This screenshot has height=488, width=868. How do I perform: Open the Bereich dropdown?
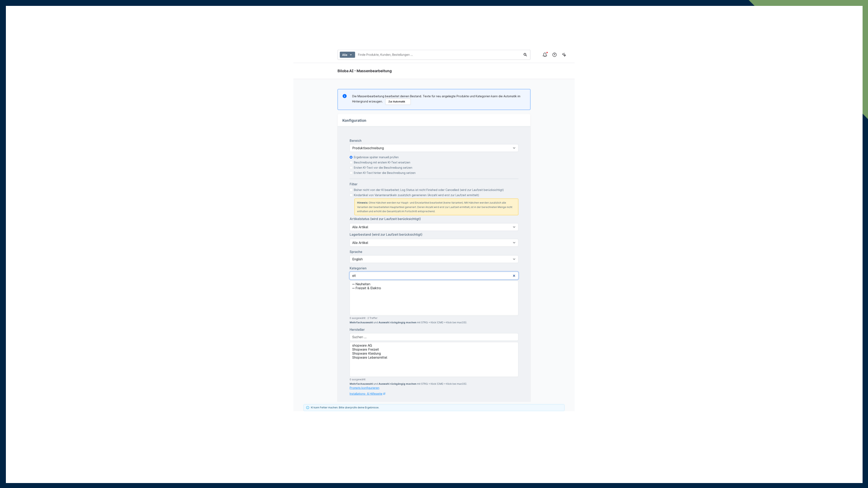[434, 148]
